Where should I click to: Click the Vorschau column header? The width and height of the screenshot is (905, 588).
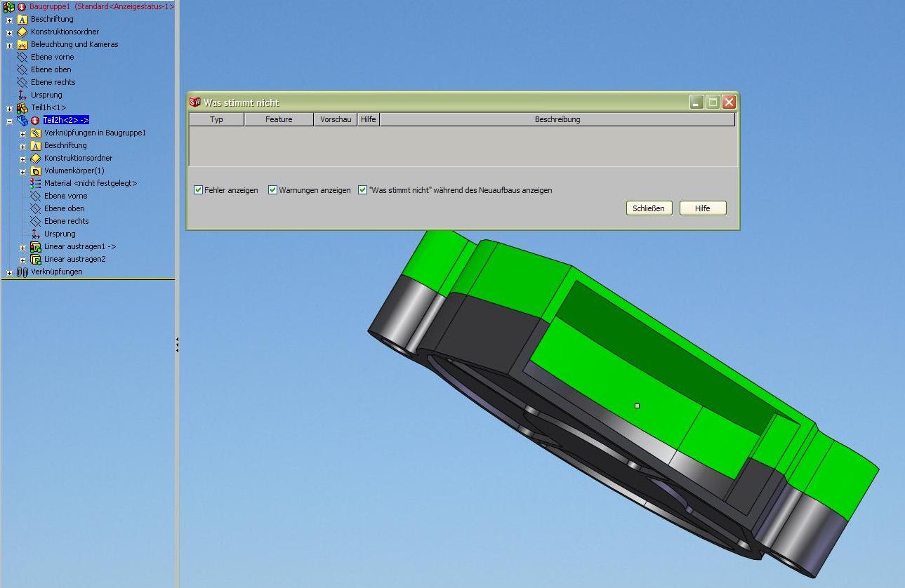point(336,119)
